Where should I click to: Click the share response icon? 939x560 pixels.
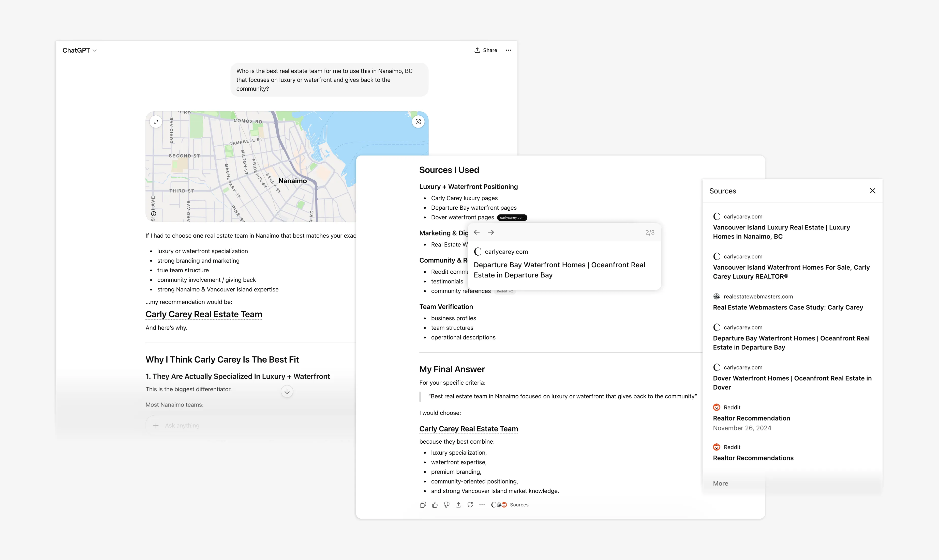click(458, 505)
